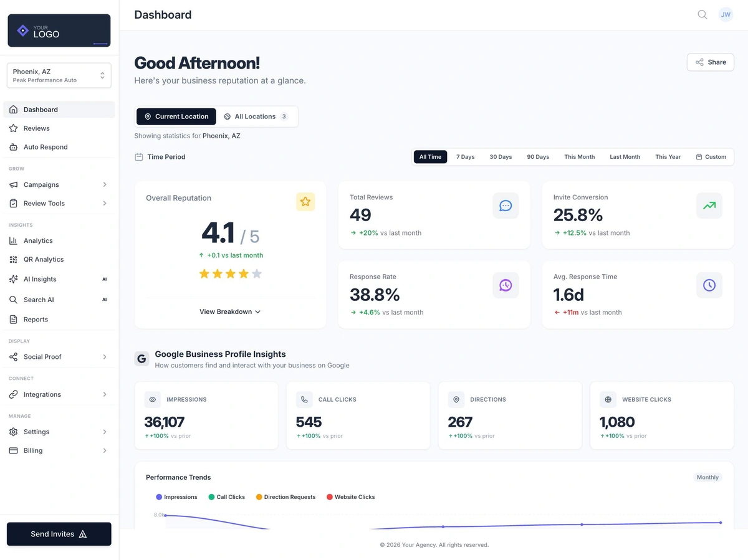Expand the Campaigns sidebar menu

pos(40,184)
